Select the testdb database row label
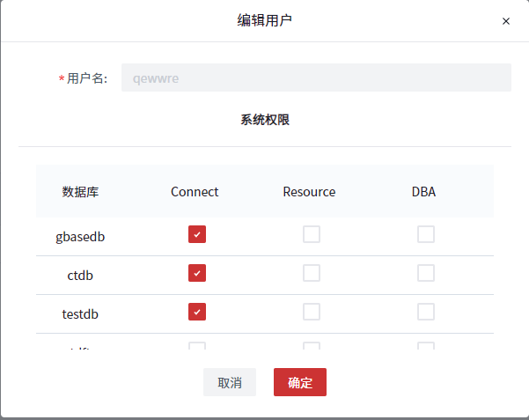Viewport: 529px width, 420px height. [x=80, y=313]
